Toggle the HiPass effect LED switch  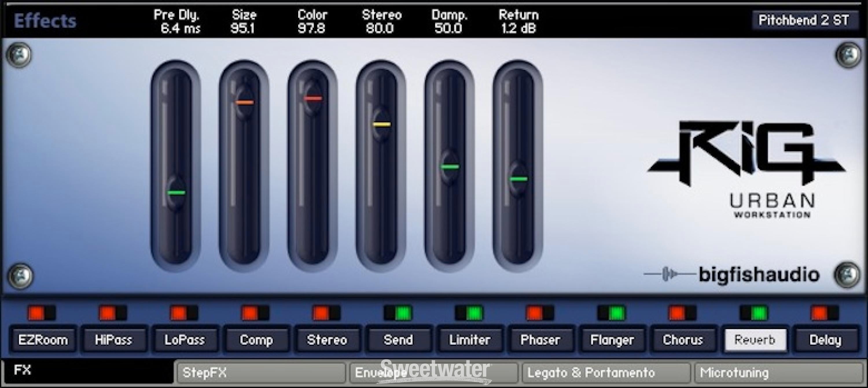tap(113, 313)
